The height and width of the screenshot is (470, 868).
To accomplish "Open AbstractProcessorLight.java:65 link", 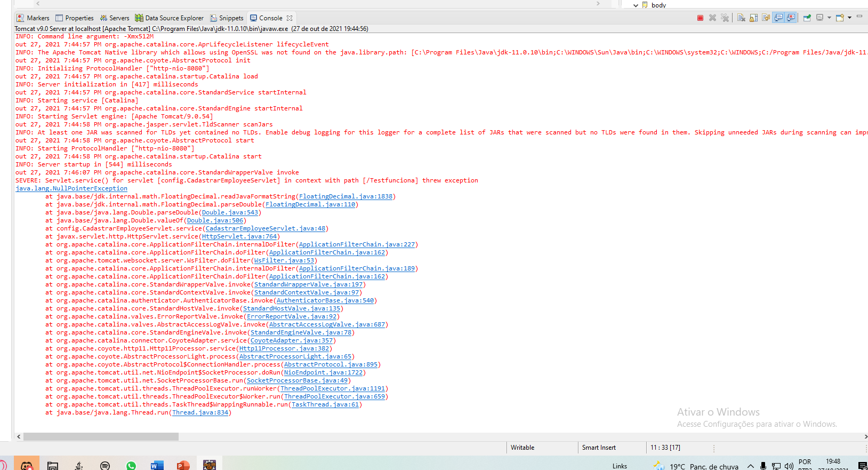I will 295,356.
